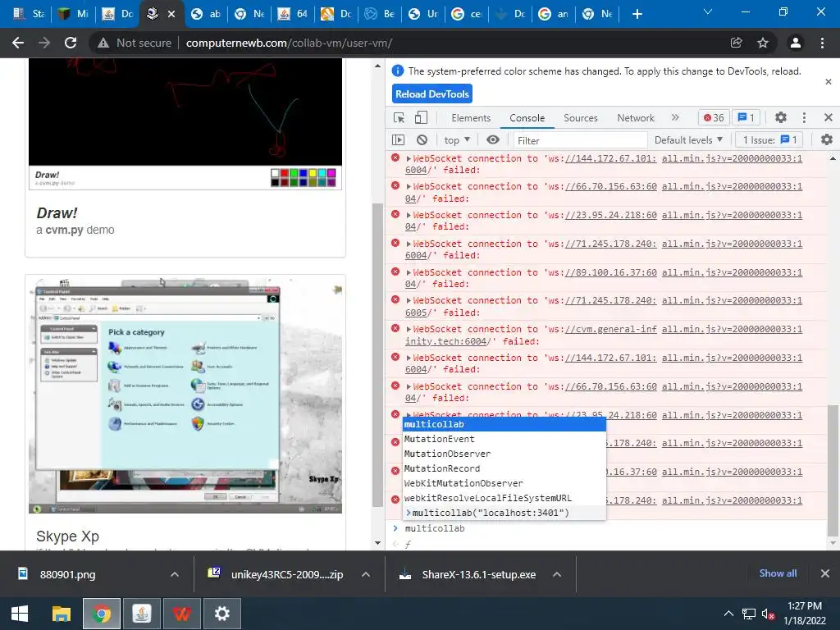840x630 pixels.
Task: Pick the yellow color swatch
Action: click(x=313, y=173)
